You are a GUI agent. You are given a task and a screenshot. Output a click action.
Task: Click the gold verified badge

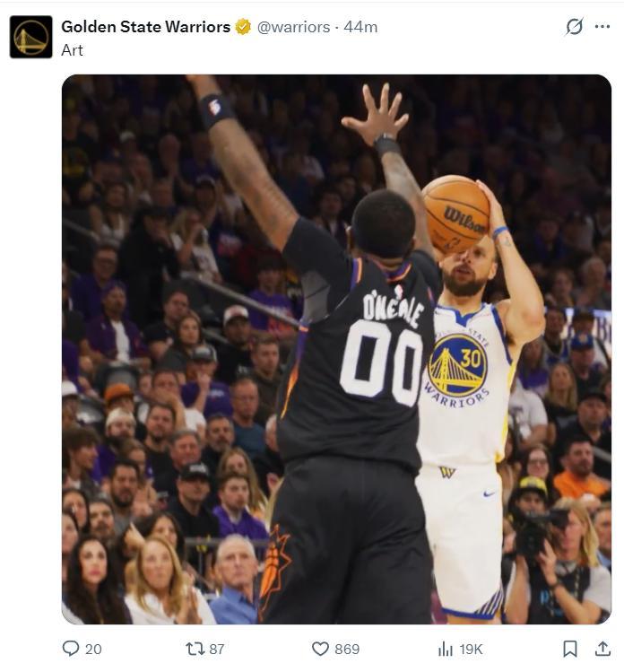pos(243,27)
